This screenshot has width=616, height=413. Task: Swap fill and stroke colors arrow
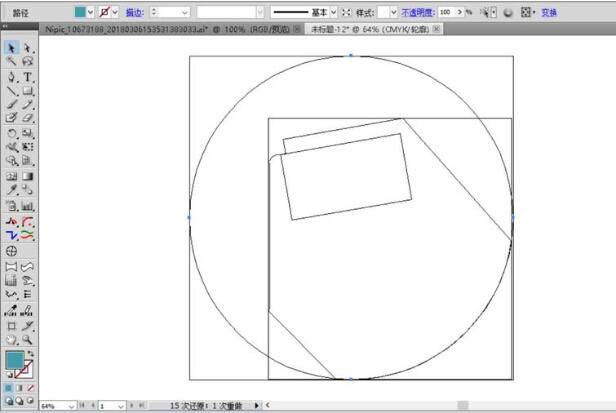(x=30, y=354)
